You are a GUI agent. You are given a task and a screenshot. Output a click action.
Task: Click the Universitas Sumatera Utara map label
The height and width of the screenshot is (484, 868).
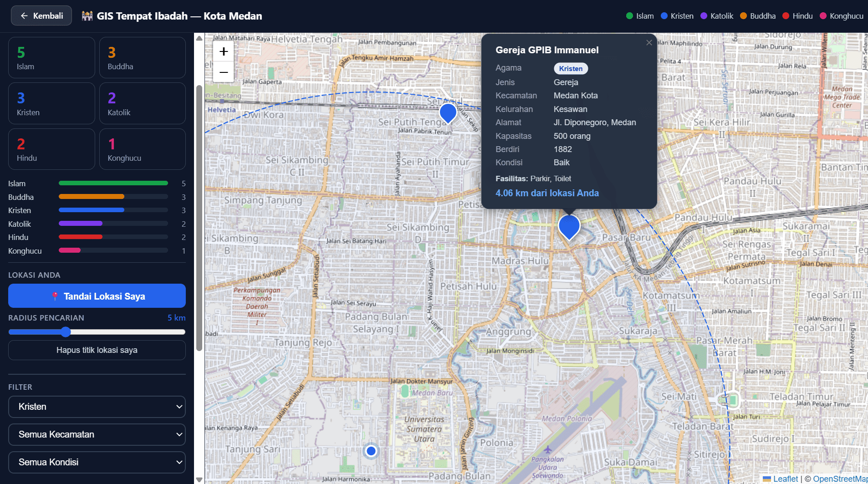coord(424,429)
